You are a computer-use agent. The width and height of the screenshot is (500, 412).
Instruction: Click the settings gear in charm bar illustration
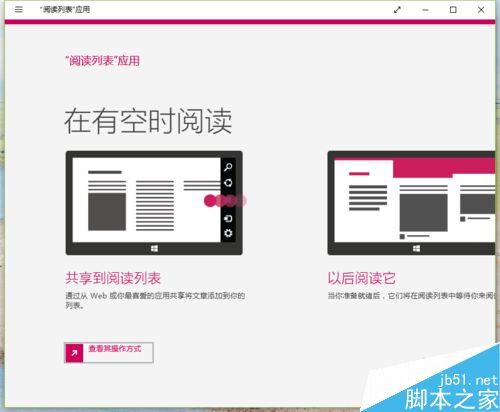pos(228,233)
